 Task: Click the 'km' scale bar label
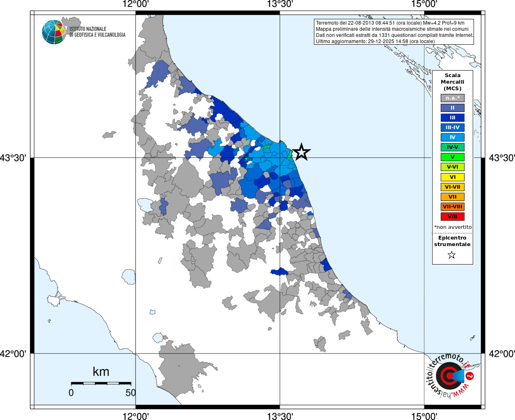tap(101, 372)
